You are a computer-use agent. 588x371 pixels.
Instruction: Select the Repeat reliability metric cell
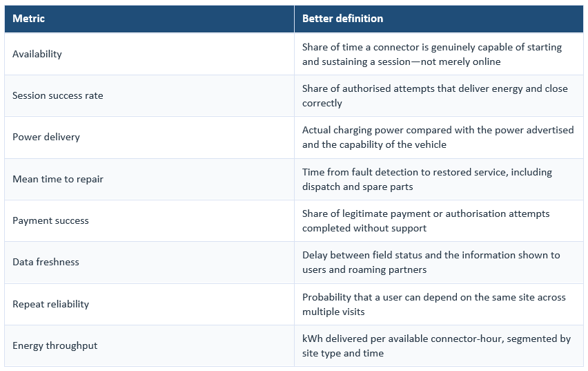[x=149, y=304]
